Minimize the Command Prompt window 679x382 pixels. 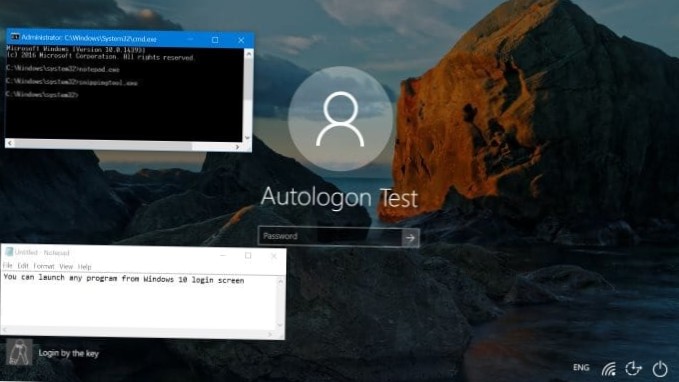(x=190, y=39)
